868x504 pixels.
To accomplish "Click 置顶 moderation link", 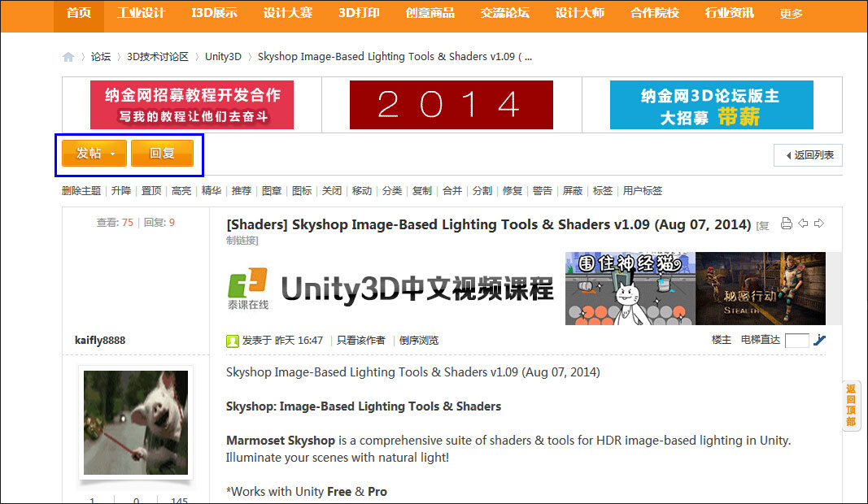I will pos(151,191).
